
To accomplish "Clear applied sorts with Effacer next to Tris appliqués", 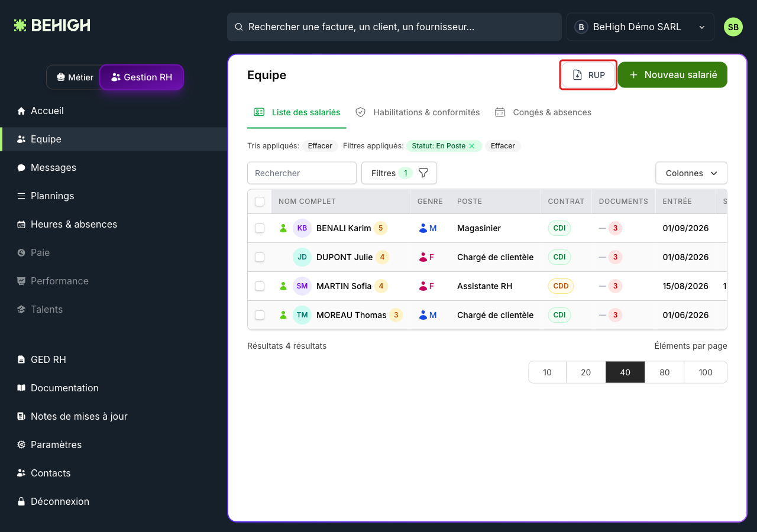I will click(x=320, y=146).
